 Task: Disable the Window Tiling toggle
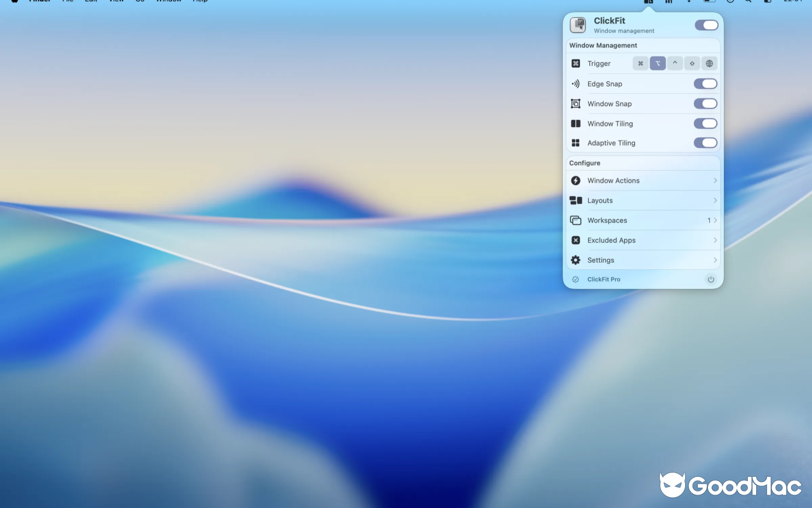[x=705, y=123]
